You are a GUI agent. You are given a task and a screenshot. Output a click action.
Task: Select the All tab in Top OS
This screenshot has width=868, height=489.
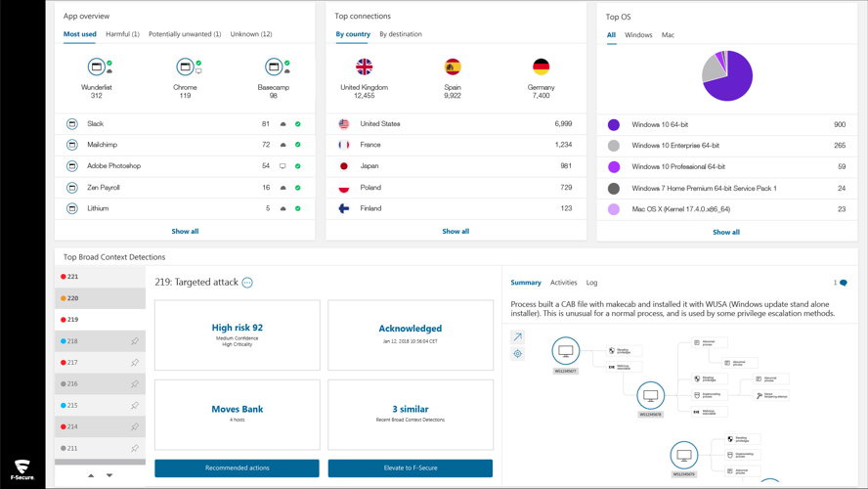611,35
